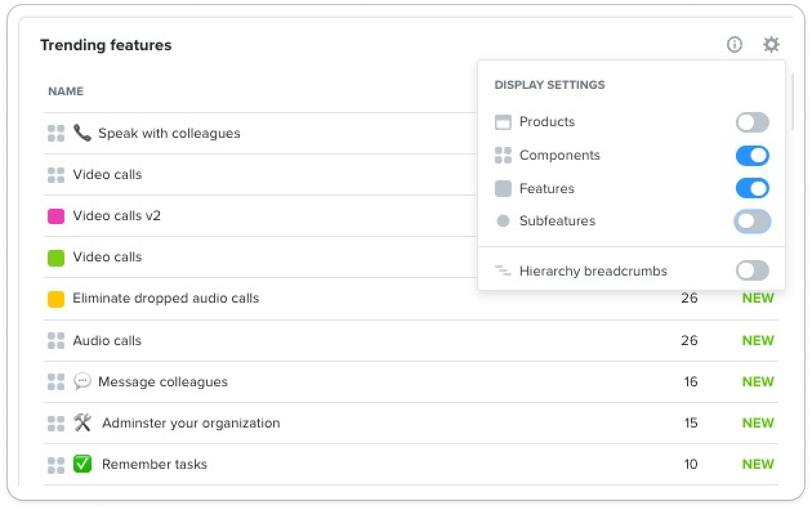This screenshot has width=812, height=510.
Task: Click the Hierarchy breadcrumbs icon
Action: [503, 270]
